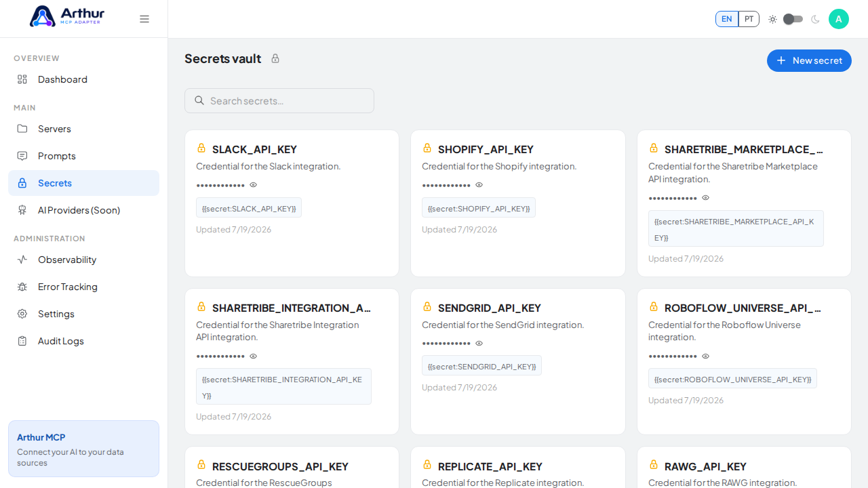Go to Servers in the sidebar

click(83, 129)
